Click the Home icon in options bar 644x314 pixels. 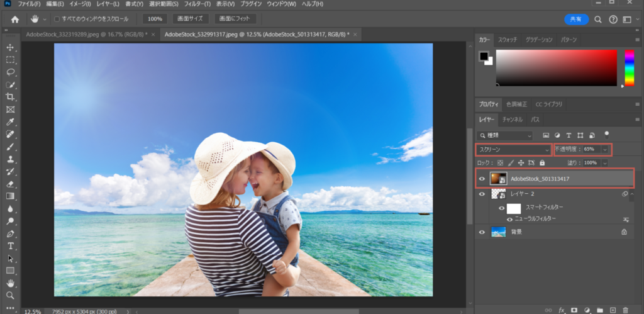pyautogui.click(x=14, y=19)
